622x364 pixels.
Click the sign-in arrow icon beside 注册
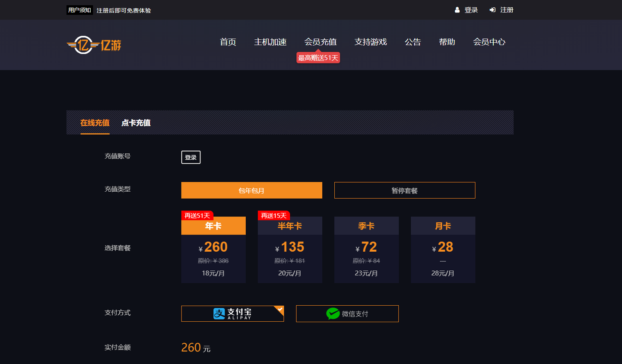pos(492,10)
